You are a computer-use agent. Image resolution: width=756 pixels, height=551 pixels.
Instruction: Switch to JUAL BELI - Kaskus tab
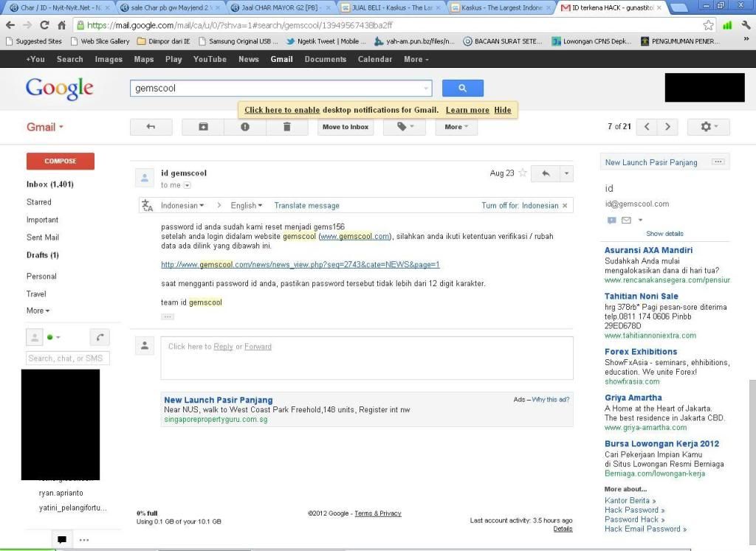(x=391, y=7)
